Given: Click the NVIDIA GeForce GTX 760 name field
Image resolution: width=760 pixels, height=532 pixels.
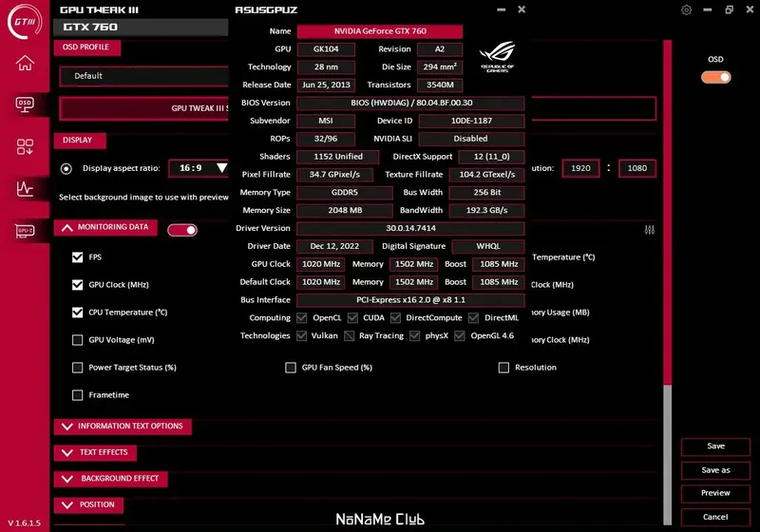Looking at the screenshot, I should click(380, 31).
